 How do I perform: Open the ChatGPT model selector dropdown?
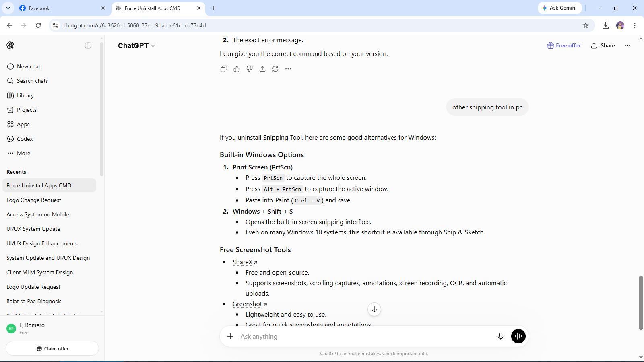[136, 46]
